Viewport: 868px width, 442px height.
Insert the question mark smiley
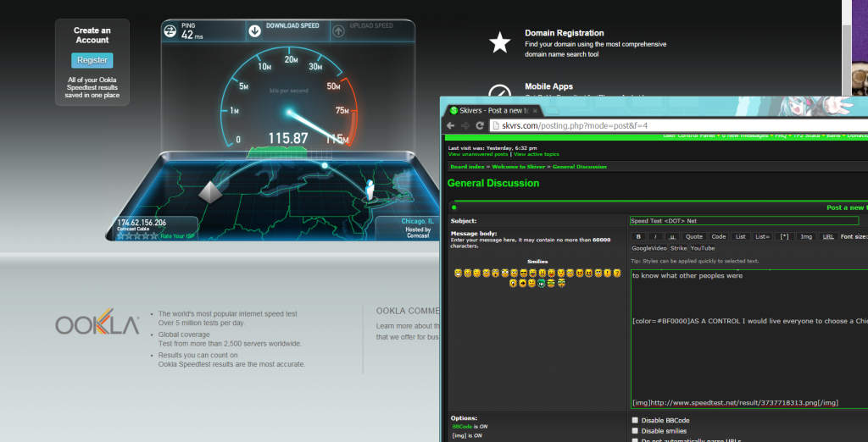click(x=617, y=273)
